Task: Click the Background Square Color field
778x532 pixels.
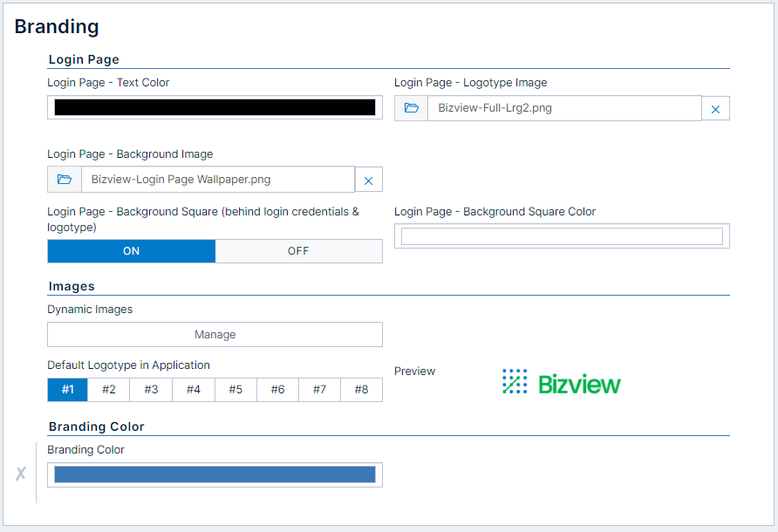Action: (563, 235)
